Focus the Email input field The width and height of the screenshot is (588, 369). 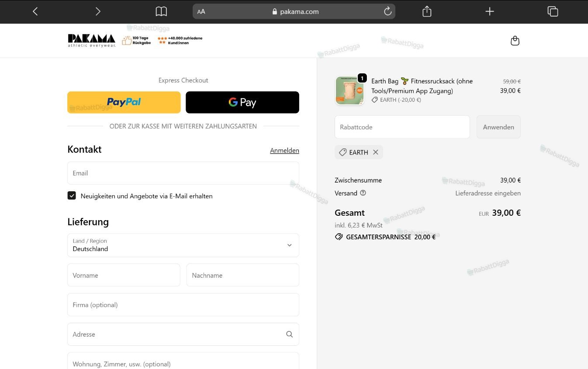[183, 173]
